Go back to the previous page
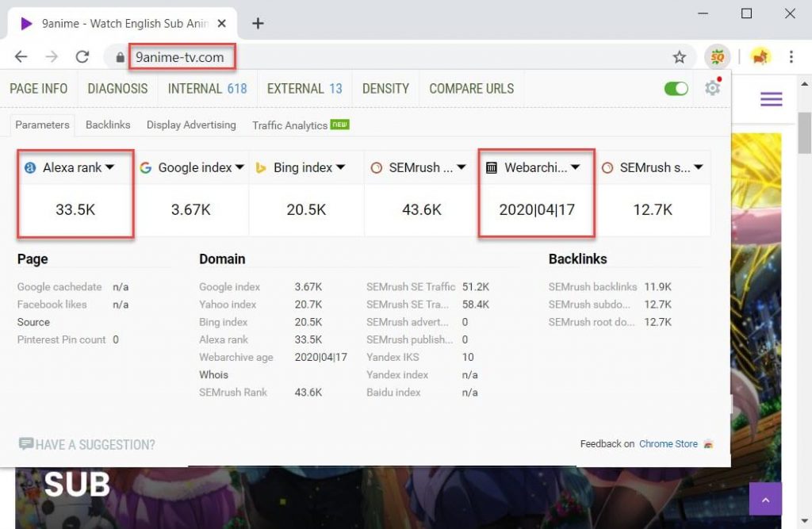The width and height of the screenshot is (812, 529). tap(21, 56)
